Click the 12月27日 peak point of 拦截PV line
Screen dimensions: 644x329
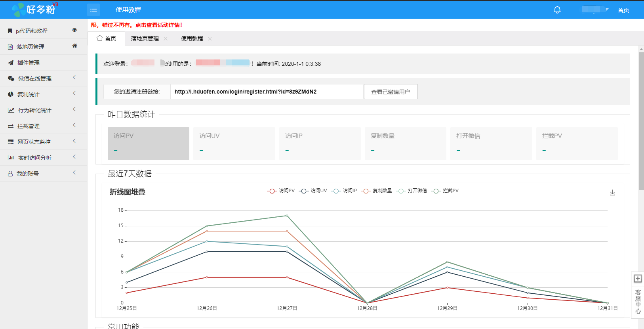click(x=287, y=216)
